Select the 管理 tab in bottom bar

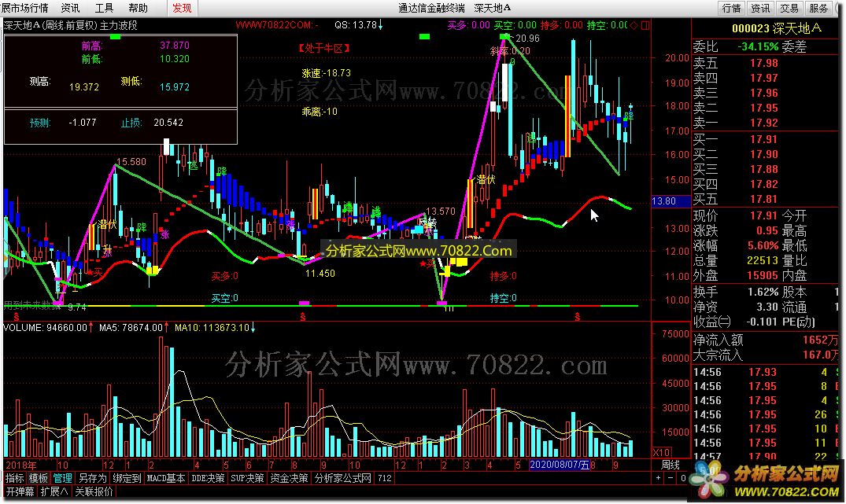coord(62,478)
